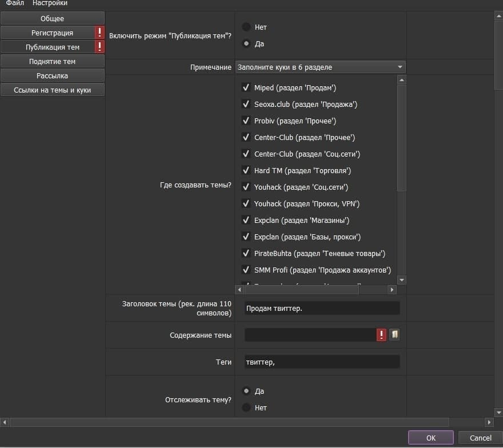This screenshot has width=503, height=448.
Task: Toggle Center-Club (раздел 'Соц.сети') checkbox
Action: click(246, 154)
